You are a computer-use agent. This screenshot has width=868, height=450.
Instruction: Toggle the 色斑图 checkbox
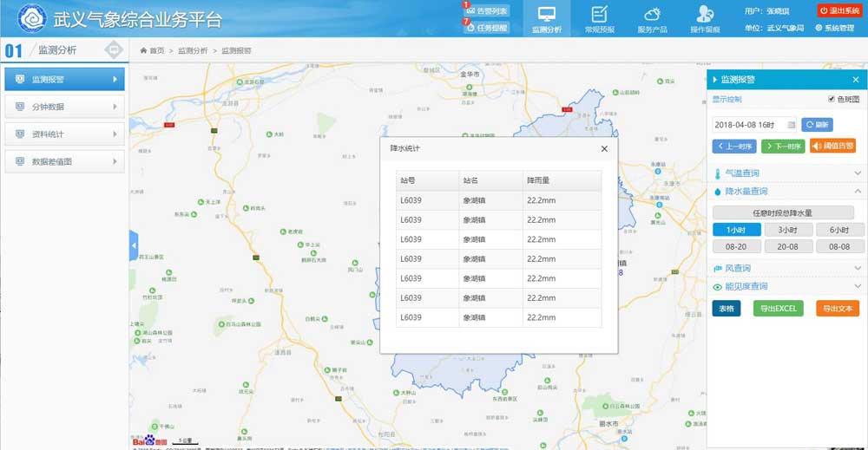(x=832, y=100)
